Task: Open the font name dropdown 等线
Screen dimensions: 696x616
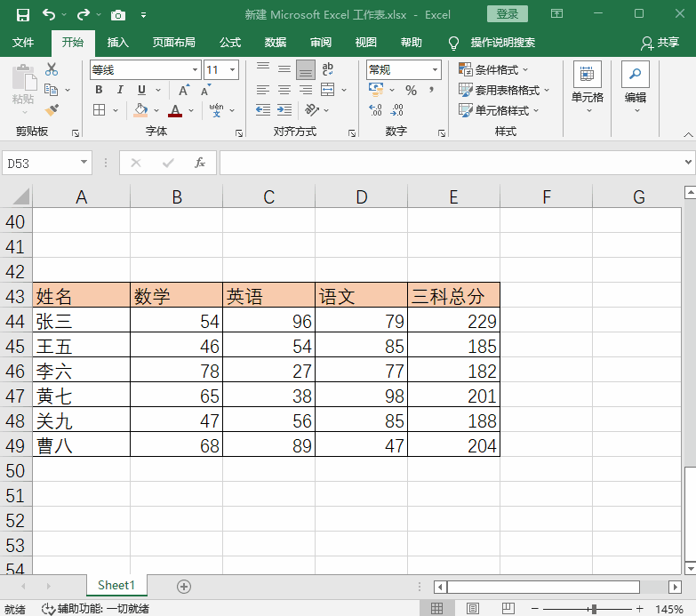Action: coord(195,69)
